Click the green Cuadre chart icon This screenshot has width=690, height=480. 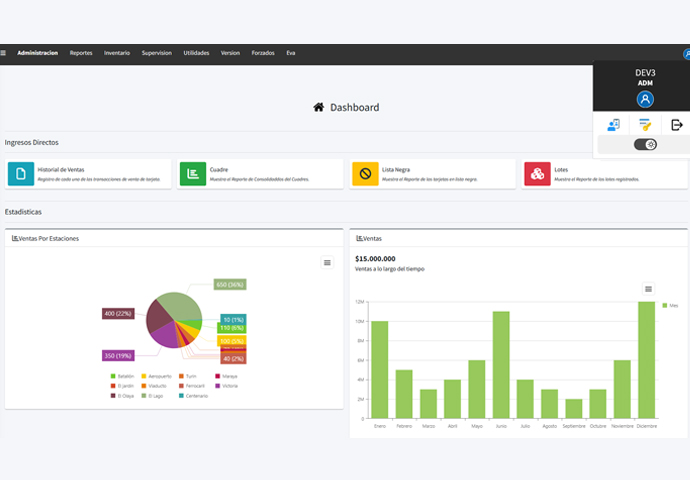pos(193,174)
